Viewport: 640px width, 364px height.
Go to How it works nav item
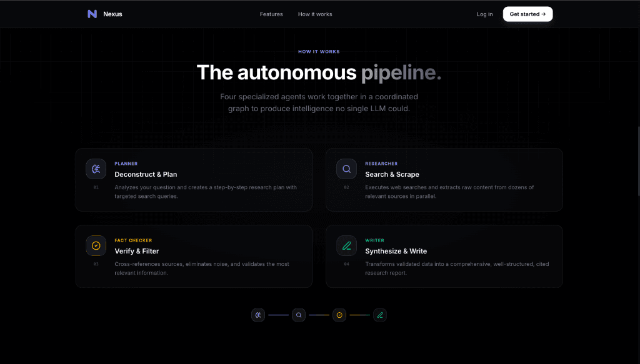tap(315, 14)
